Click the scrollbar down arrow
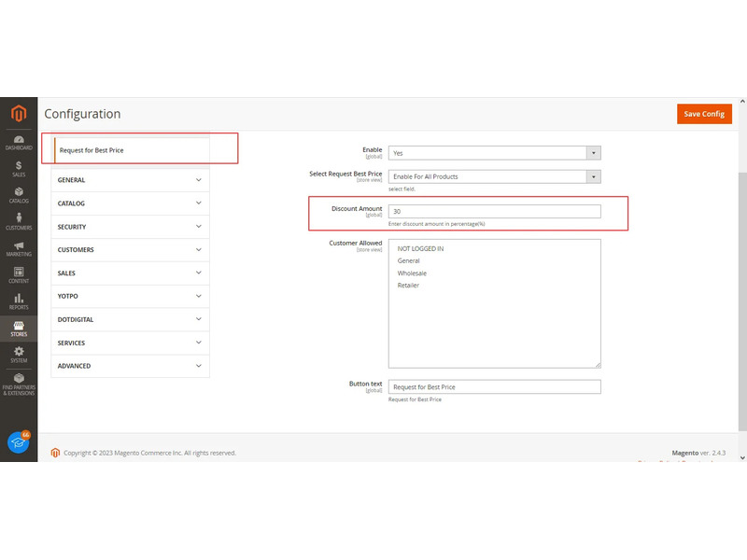 coord(742,457)
